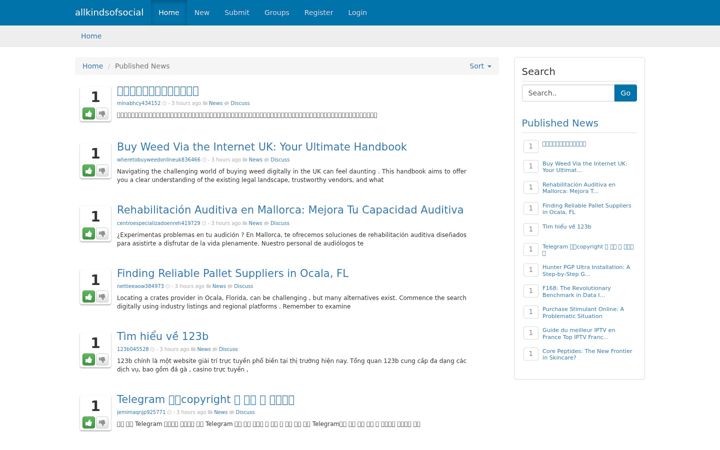View profile of centroespecializadoenreh419729
The width and height of the screenshot is (720, 450).
(x=158, y=223)
